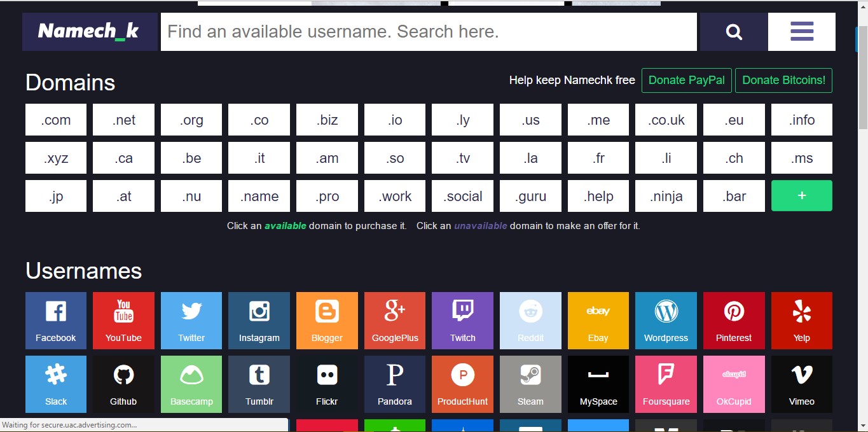Image resolution: width=868 pixels, height=432 pixels.
Task: Click the Facebook username tile
Action: (x=56, y=321)
